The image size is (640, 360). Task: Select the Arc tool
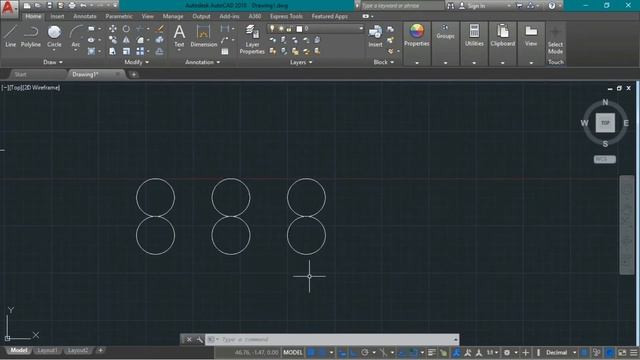[x=76, y=36]
